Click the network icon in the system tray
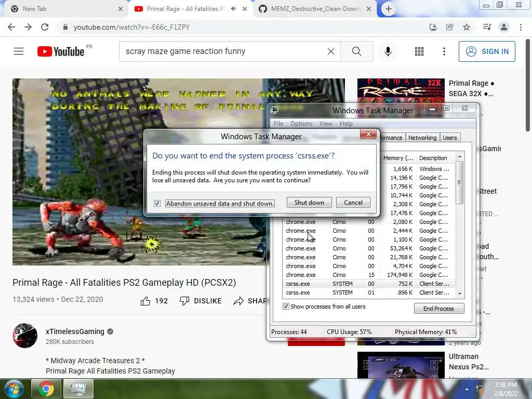 (480, 389)
